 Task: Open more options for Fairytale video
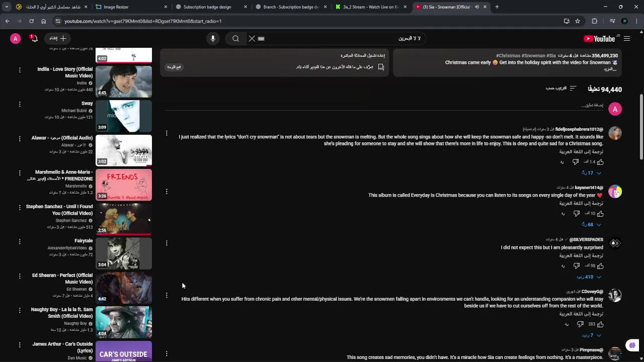click(x=20, y=241)
